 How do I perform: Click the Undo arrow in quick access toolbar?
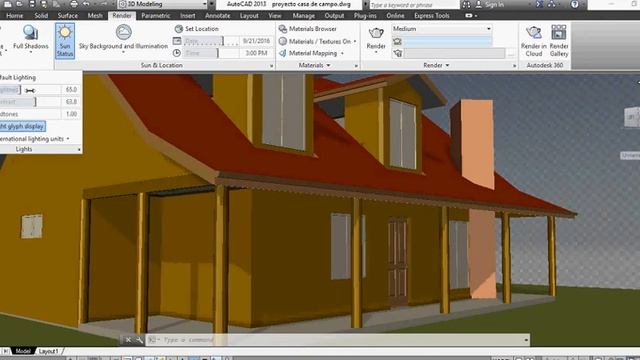(86, 4)
